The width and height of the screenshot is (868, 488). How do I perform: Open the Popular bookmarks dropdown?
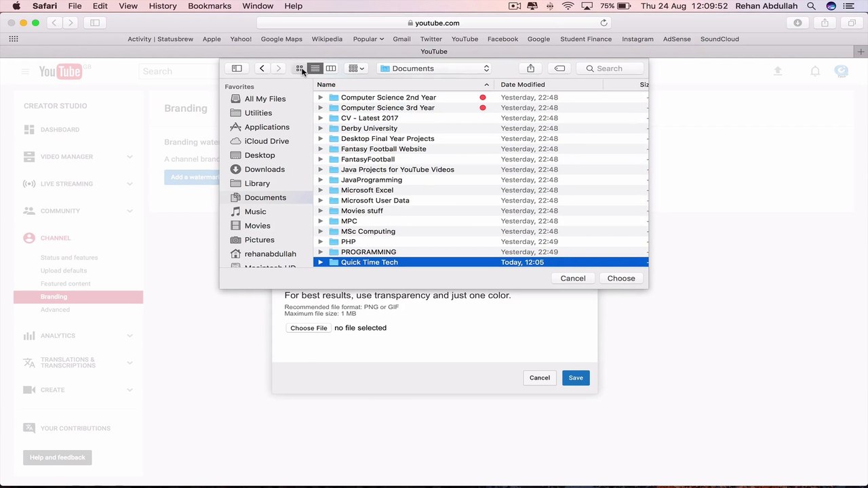[x=368, y=39]
